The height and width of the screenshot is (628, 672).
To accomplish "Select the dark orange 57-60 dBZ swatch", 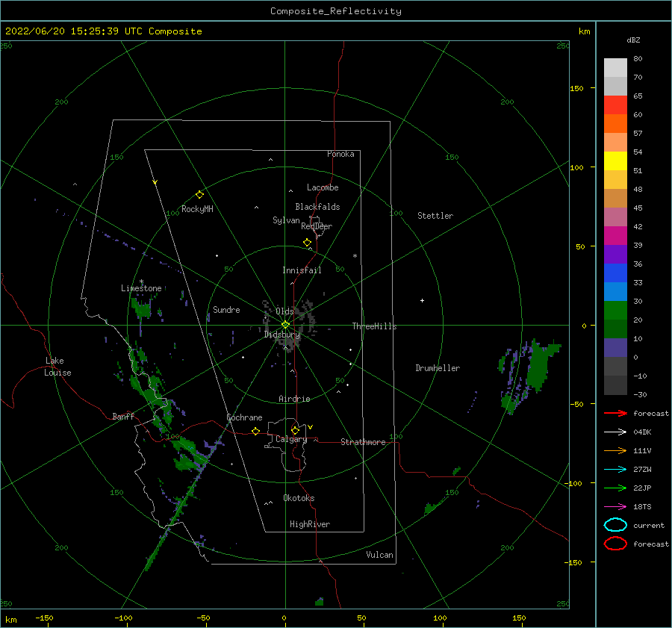I will [x=615, y=124].
